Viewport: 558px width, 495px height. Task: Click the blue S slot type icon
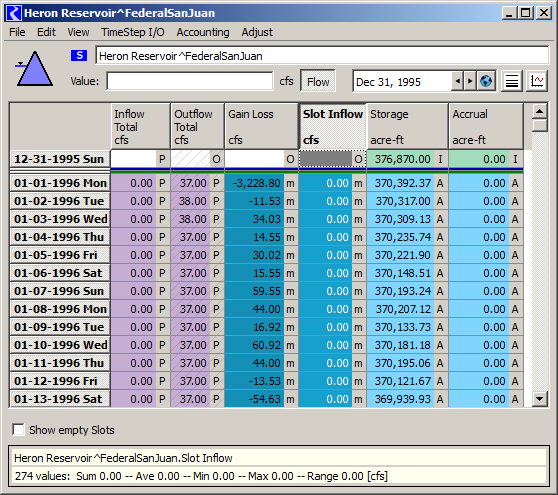coord(79,55)
